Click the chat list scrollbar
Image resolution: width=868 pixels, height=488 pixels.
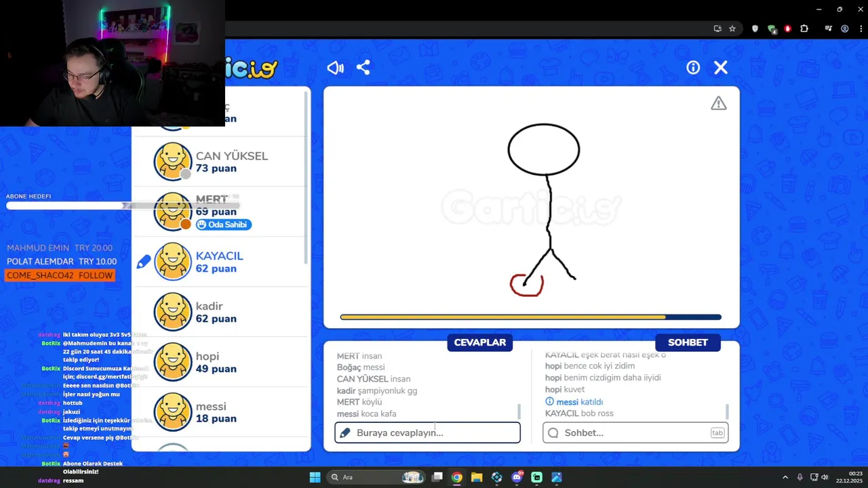pyautogui.click(x=727, y=411)
